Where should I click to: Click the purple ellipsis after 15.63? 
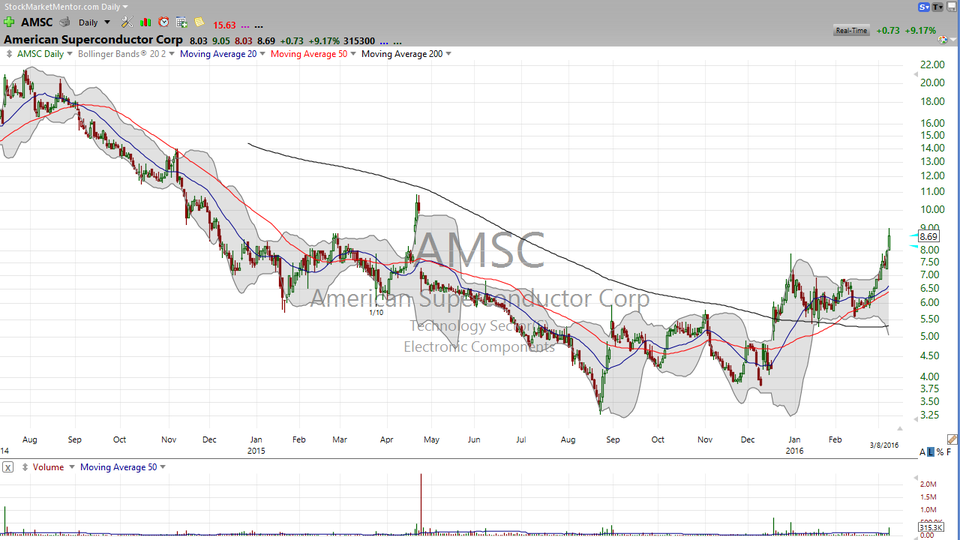[245, 26]
